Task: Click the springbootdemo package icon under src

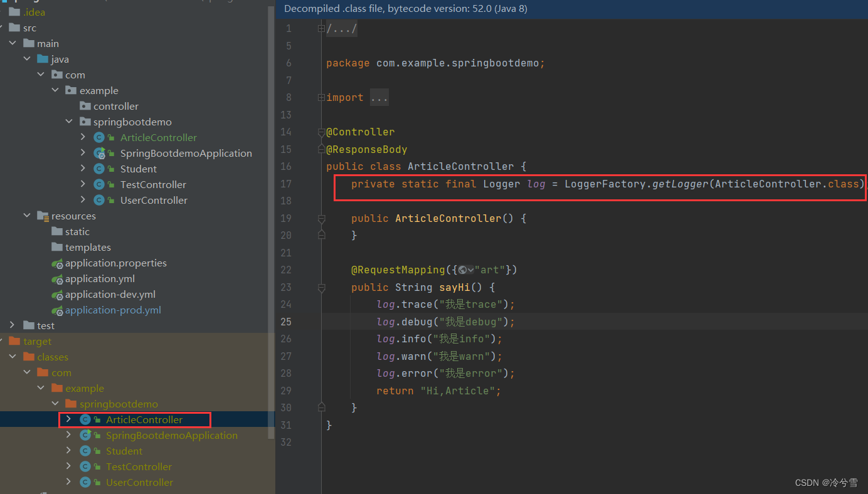Action: (85, 122)
